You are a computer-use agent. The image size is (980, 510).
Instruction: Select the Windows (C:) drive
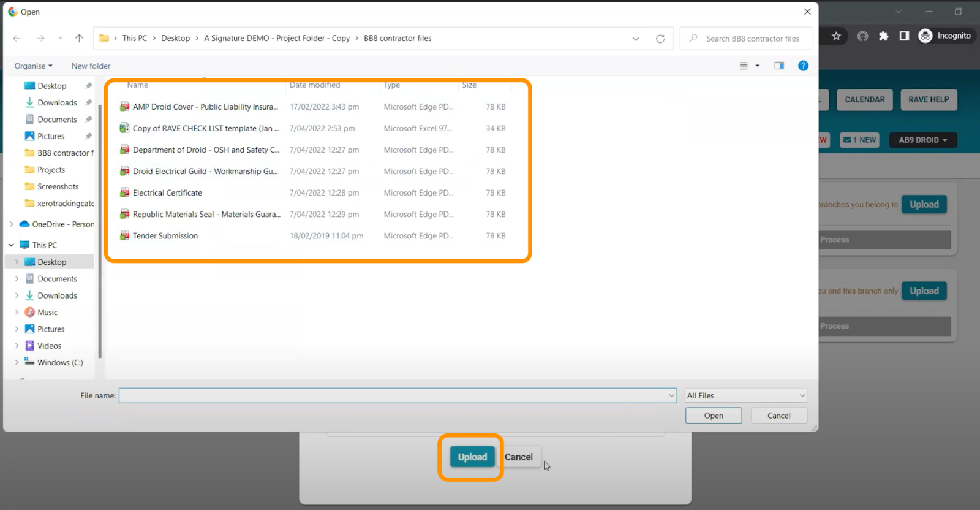click(54, 363)
